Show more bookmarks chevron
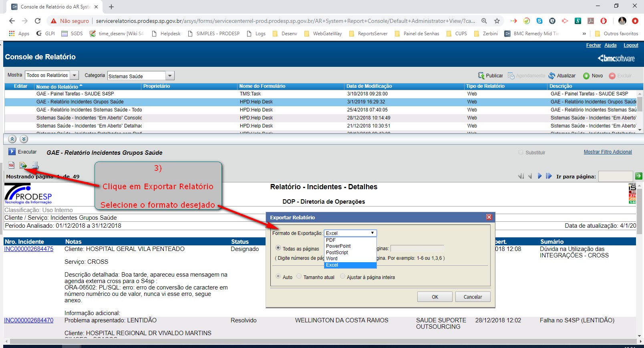Image resolution: width=644 pixels, height=348 pixels. click(584, 34)
